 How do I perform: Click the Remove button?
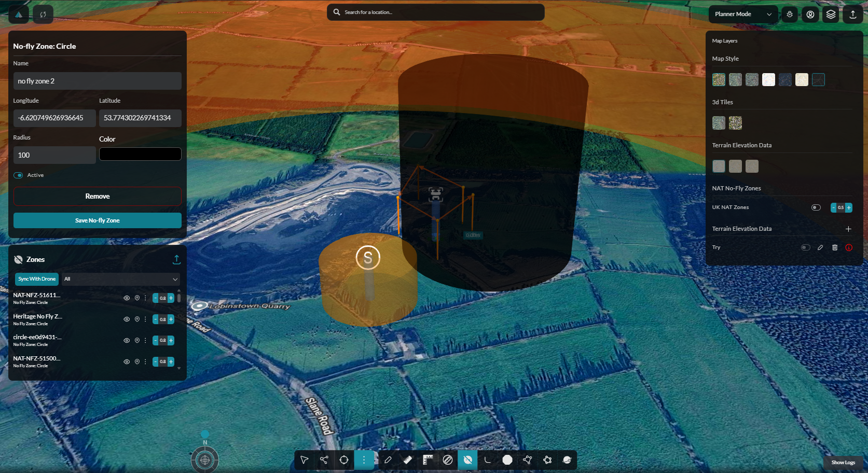pyautogui.click(x=98, y=197)
